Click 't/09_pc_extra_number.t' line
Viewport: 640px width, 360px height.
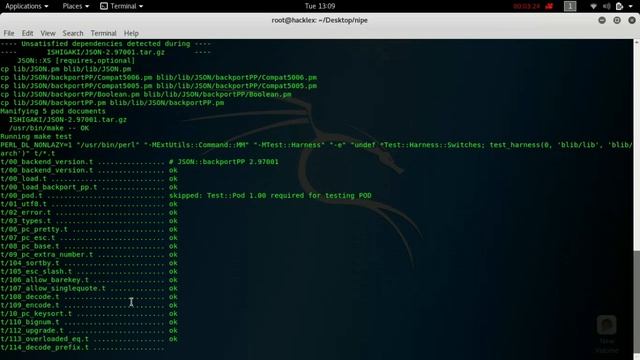pyautogui.click(x=89, y=255)
